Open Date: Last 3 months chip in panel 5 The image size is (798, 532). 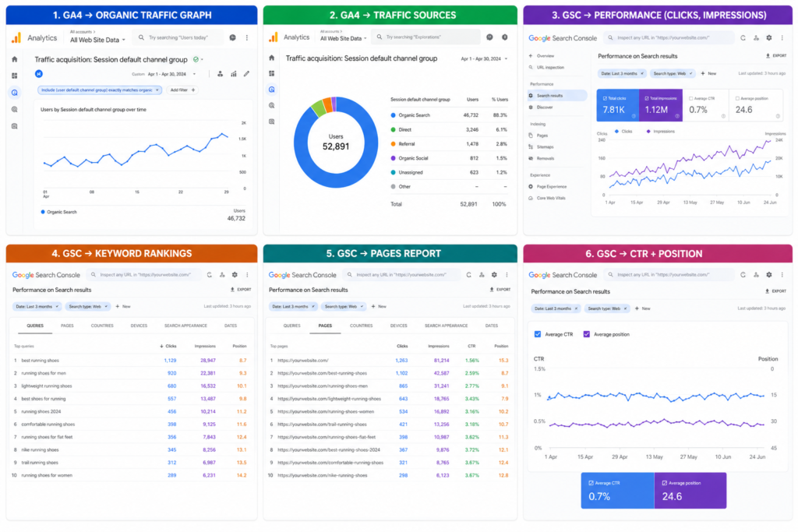(293, 307)
